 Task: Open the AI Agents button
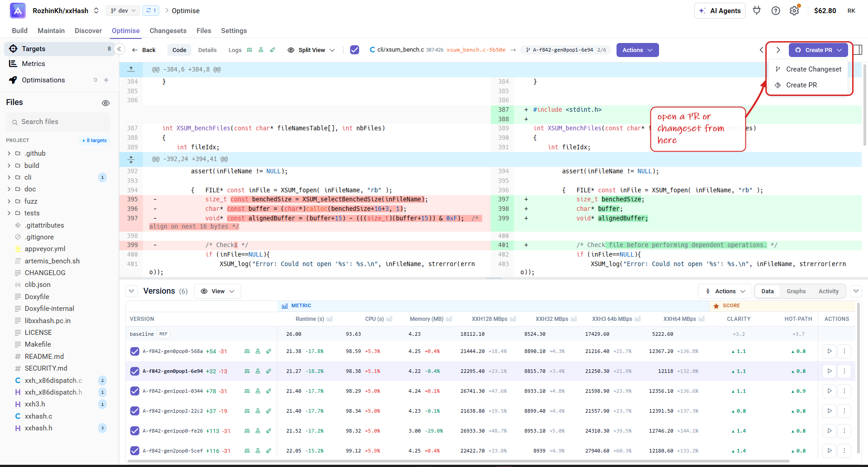(x=720, y=10)
